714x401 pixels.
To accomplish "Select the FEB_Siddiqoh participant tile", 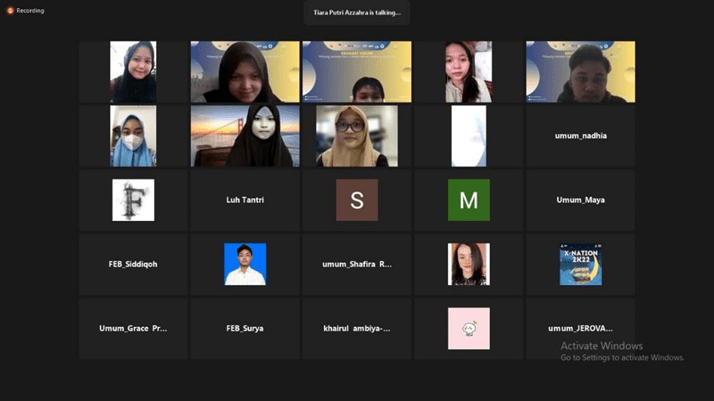I will click(x=133, y=264).
